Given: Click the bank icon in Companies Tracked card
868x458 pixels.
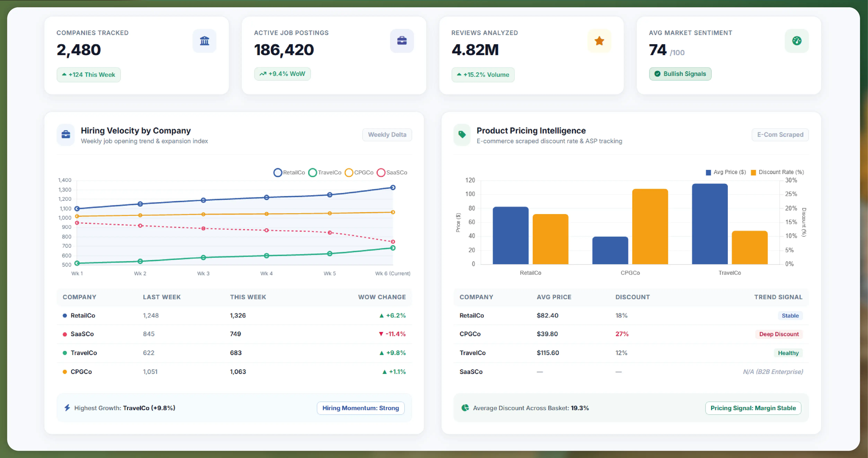Looking at the screenshot, I should click(204, 41).
